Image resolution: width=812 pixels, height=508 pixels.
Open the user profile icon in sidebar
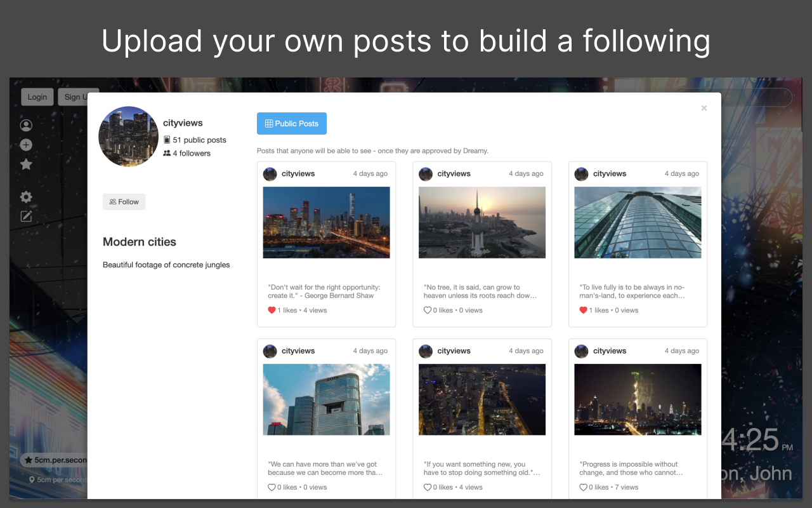(26, 125)
